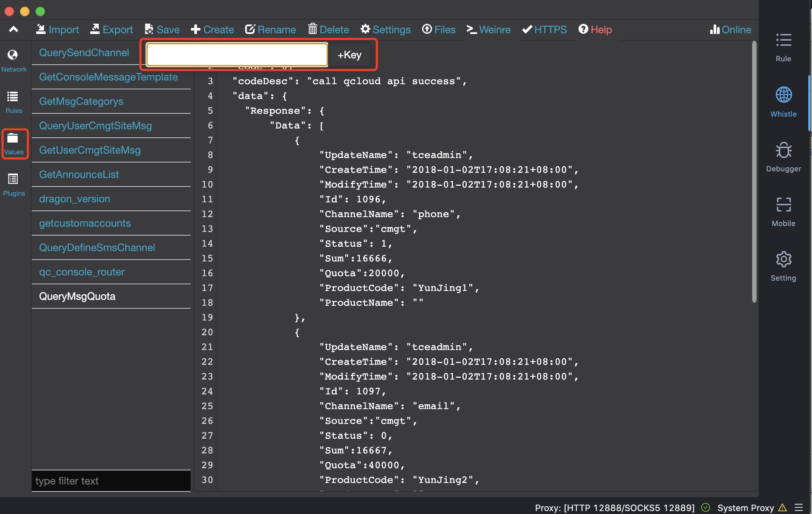Switch to the Rules section
The width and height of the screenshot is (812, 514).
[x=14, y=102]
